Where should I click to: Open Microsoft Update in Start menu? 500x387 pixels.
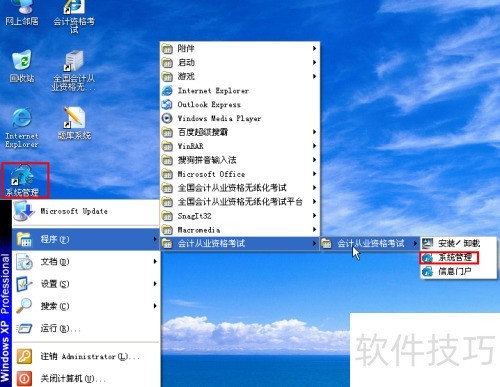coord(86,211)
